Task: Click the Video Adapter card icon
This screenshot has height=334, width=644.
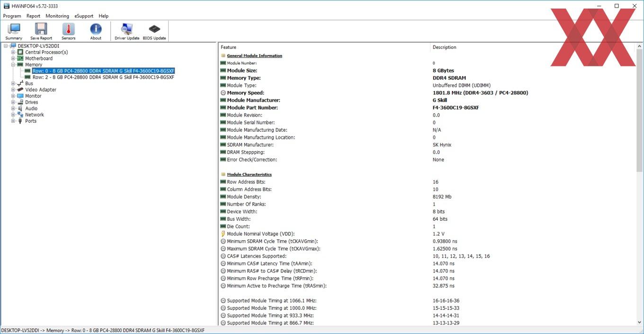Action: tap(20, 90)
